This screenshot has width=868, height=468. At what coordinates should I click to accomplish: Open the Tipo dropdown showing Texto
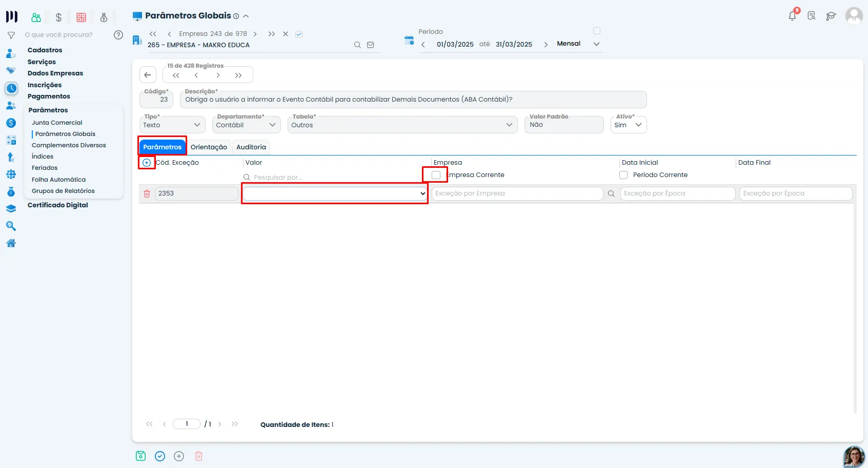pos(172,125)
